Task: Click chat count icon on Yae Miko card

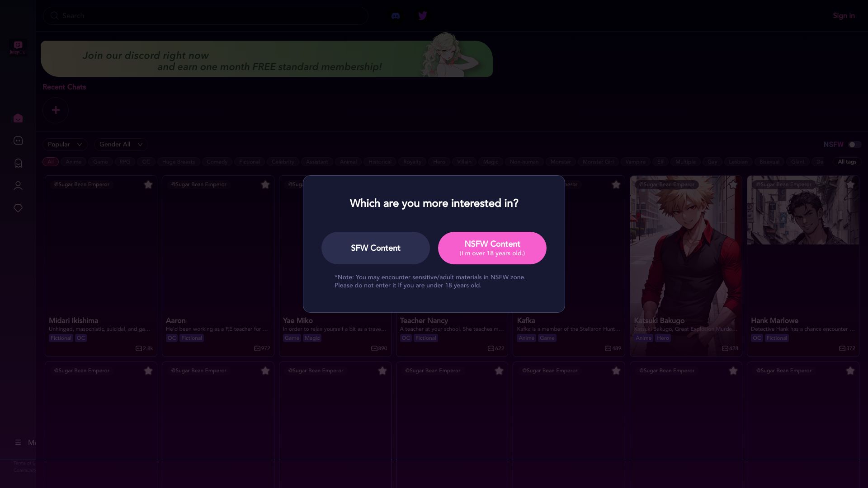Action: [x=374, y=348]
